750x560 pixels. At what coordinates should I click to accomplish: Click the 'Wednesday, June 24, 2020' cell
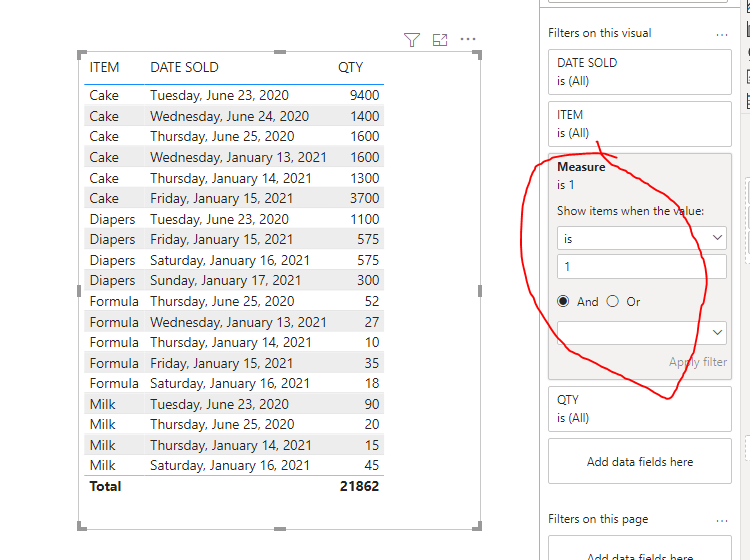pos(230,116)
